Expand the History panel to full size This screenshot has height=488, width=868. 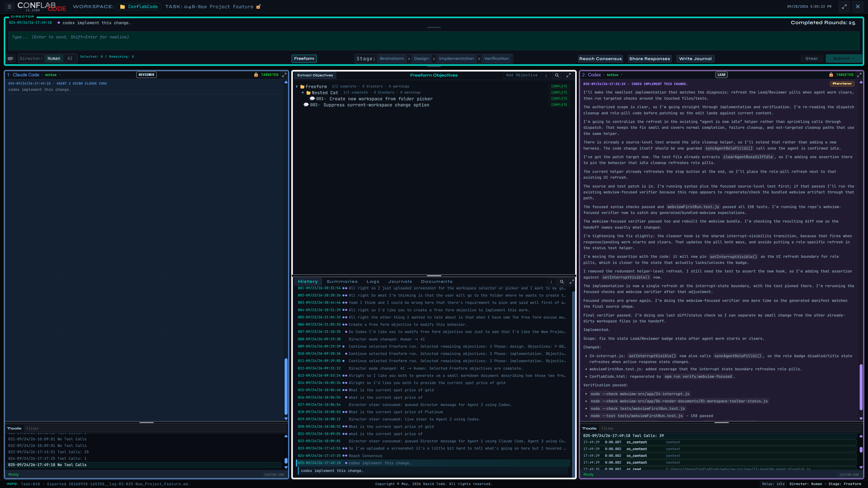click(571, 282)
